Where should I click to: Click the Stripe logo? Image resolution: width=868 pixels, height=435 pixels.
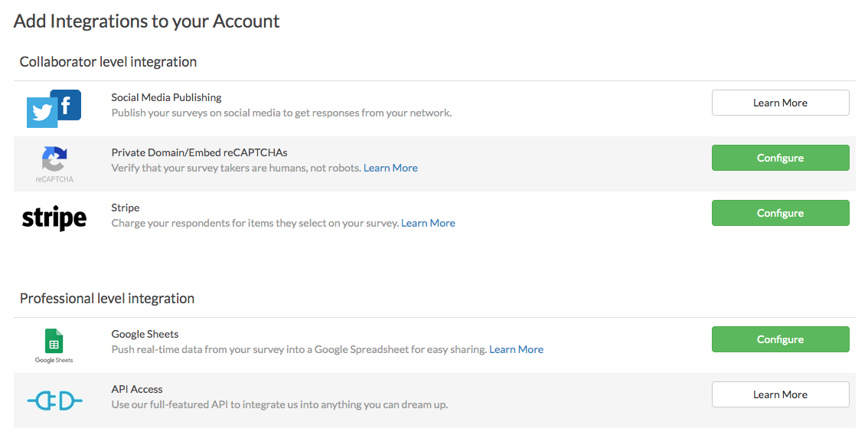(x=54, y=218)
